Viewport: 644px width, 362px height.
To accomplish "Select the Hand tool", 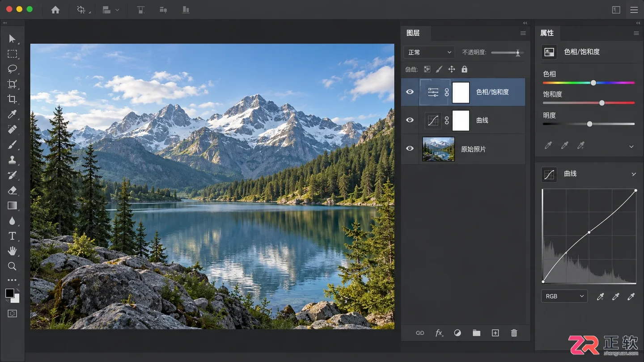I will coord(12,251).
